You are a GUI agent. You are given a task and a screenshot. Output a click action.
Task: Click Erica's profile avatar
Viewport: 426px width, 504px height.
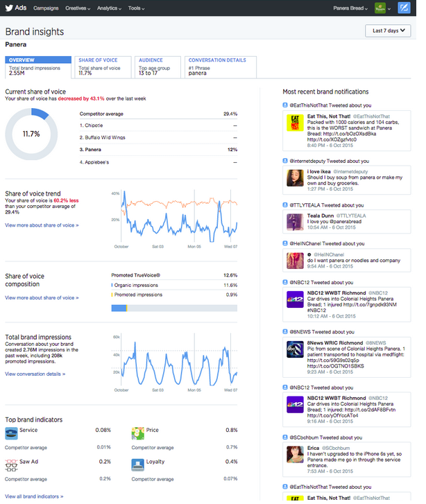pos(295,454)
